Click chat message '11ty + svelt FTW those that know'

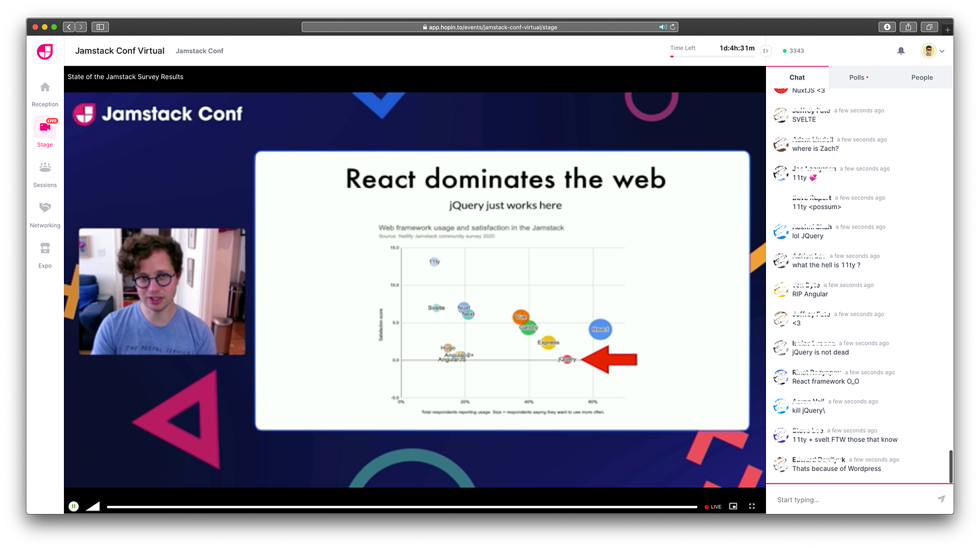(x=845, y=439)
